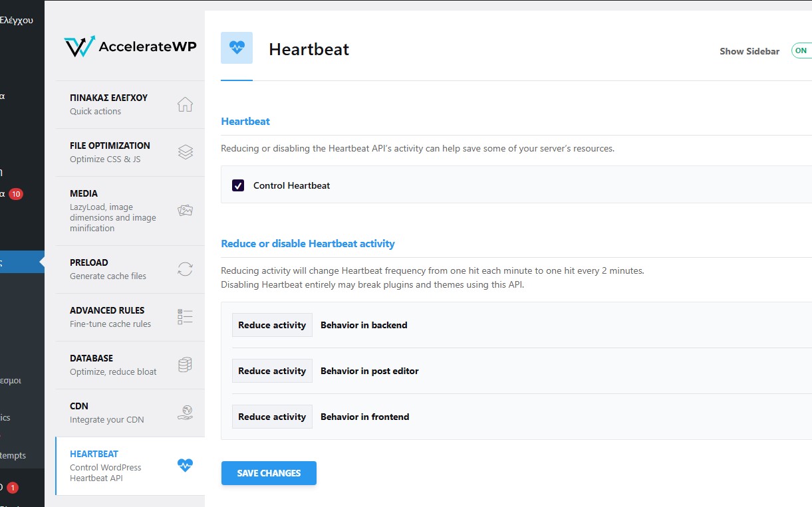This screenshot has width=812, height=507.
Task: Click the blue Heartbeat icon in sidebar
Action: tap(185, 466)
